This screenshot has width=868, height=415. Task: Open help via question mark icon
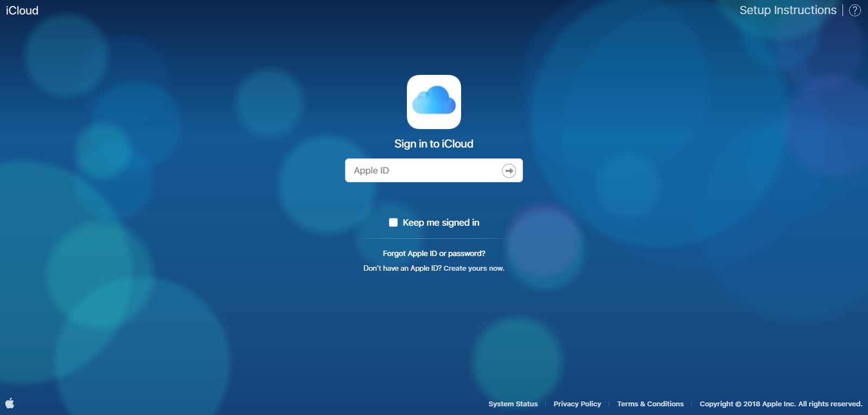coord(855,10)
